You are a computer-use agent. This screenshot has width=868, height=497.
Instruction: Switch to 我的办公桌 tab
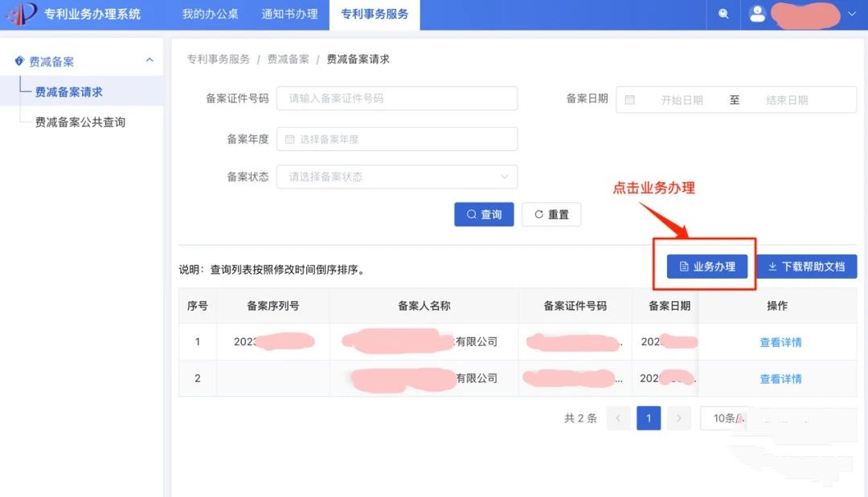tap(210, 14)
